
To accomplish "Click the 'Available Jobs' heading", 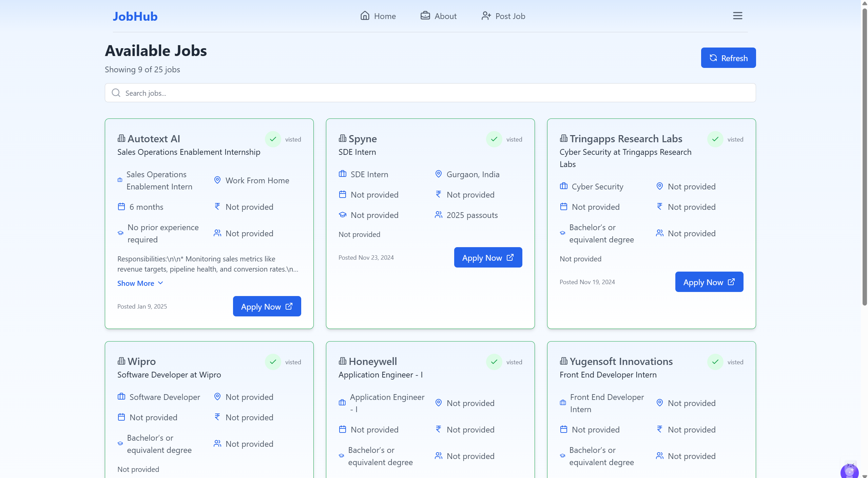I will click(156, 51).
